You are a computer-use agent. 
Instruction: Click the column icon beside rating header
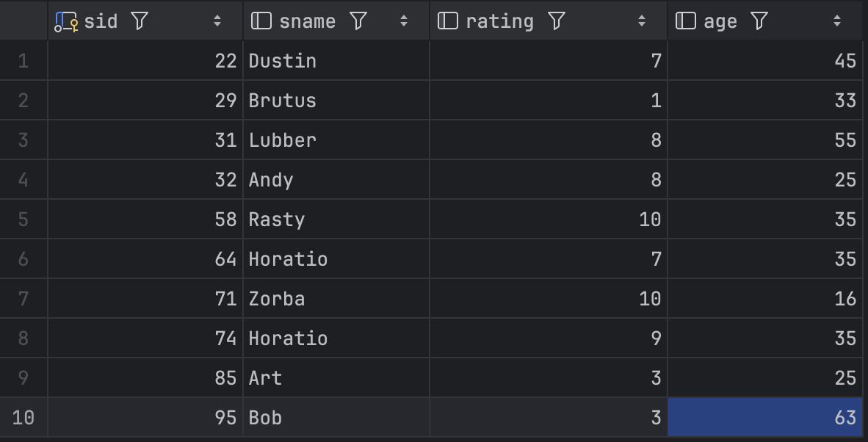click(x=448, y=21)
